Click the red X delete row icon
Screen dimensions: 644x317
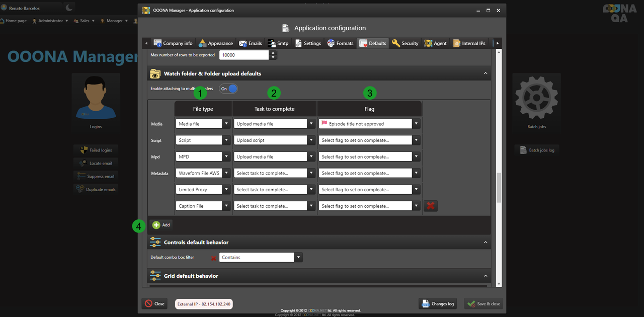(430, 206)
